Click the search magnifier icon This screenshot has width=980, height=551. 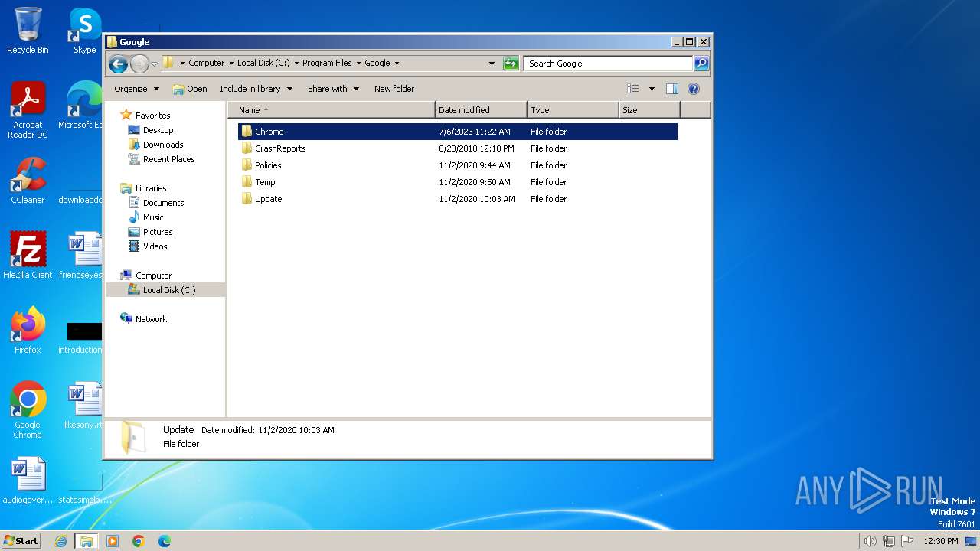point(701,64)
